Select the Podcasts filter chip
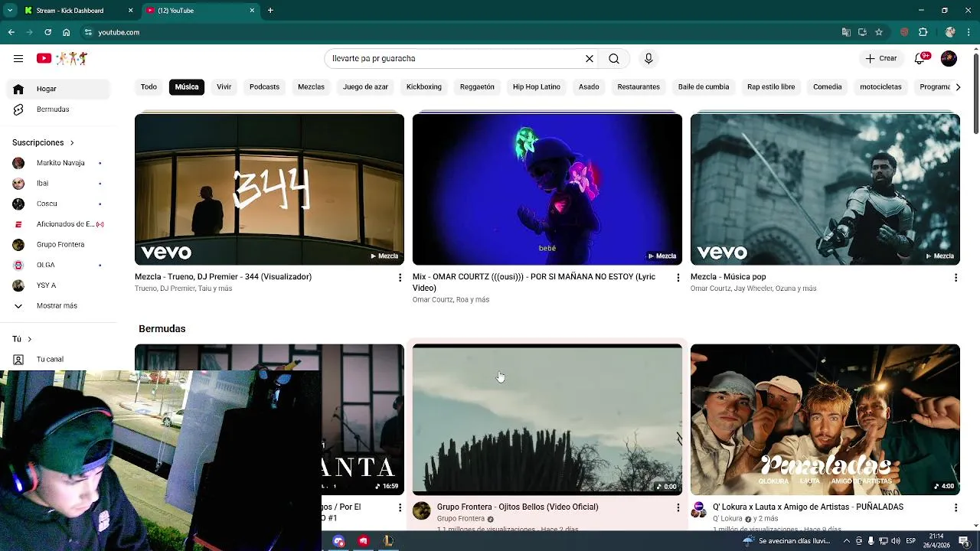The width and height of the screenshot is (980, 551). pos(264,86)
